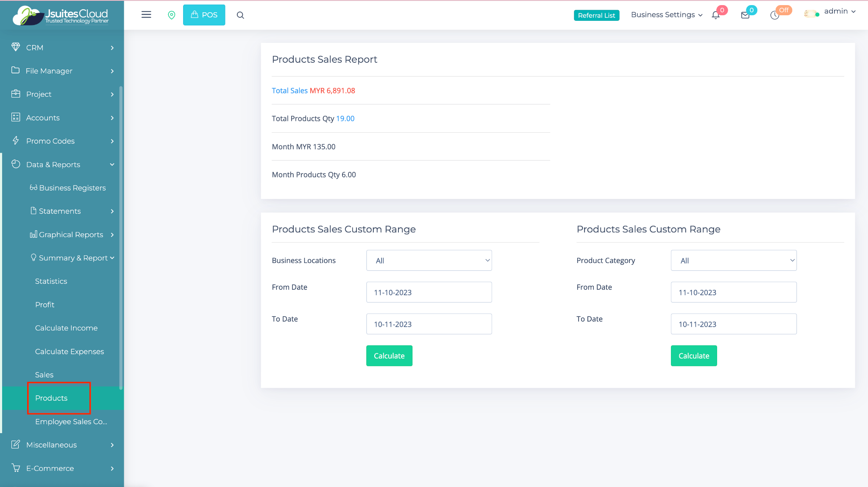
Task: Click the E-Commerce cart icon
Action: click(x=16, y=468)
